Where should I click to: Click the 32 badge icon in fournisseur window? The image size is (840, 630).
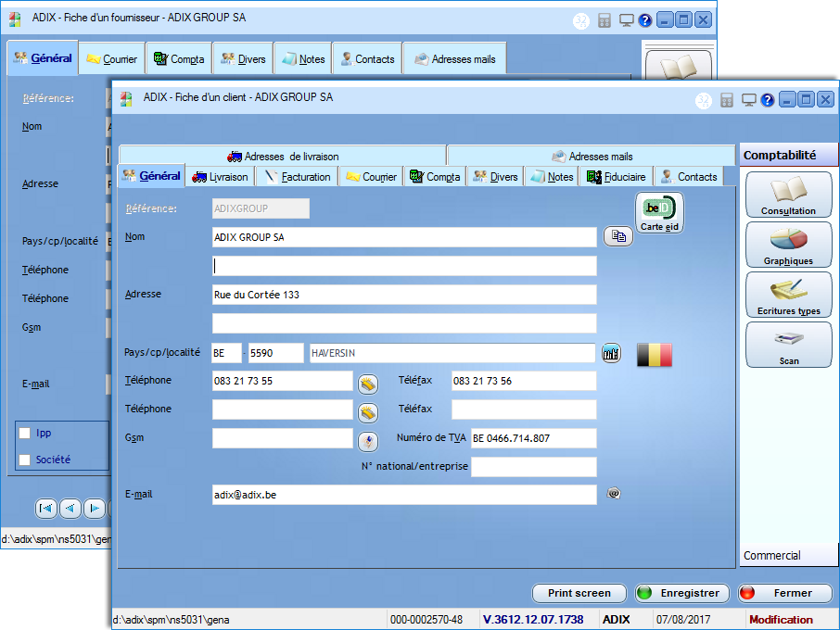(x=581, y=21)
